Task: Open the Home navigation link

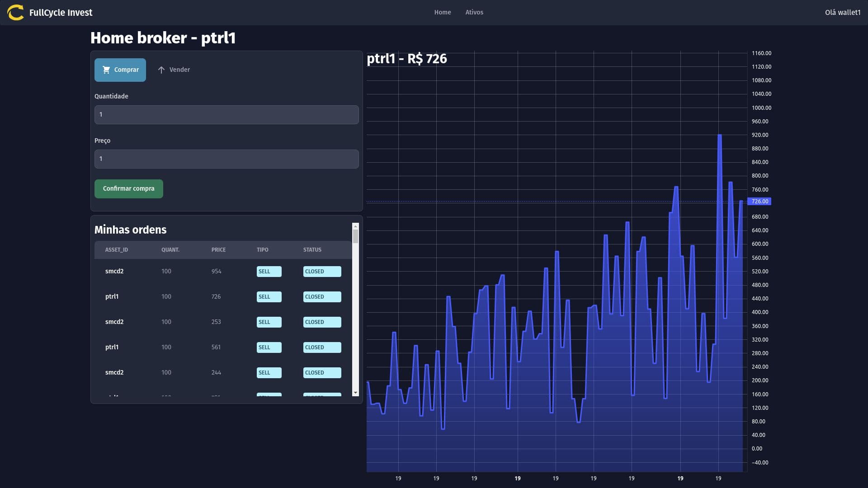Action: point(442,13)
